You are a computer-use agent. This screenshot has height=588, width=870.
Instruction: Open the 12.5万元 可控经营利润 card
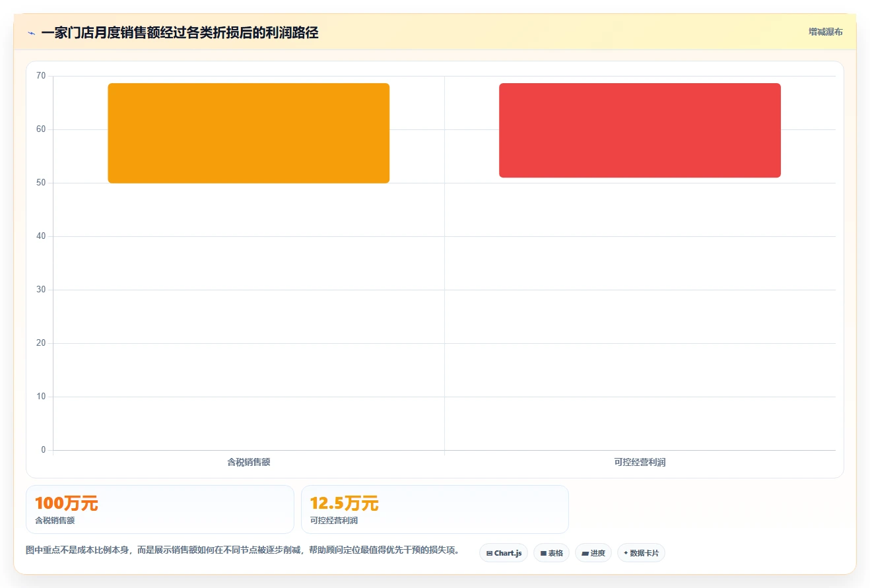coord(435,509)
